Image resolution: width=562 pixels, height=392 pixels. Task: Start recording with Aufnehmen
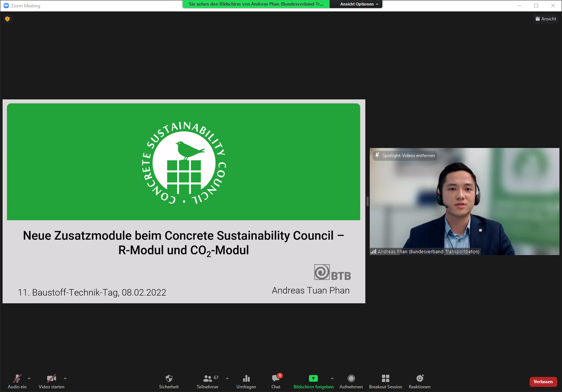tap(351, 382)
